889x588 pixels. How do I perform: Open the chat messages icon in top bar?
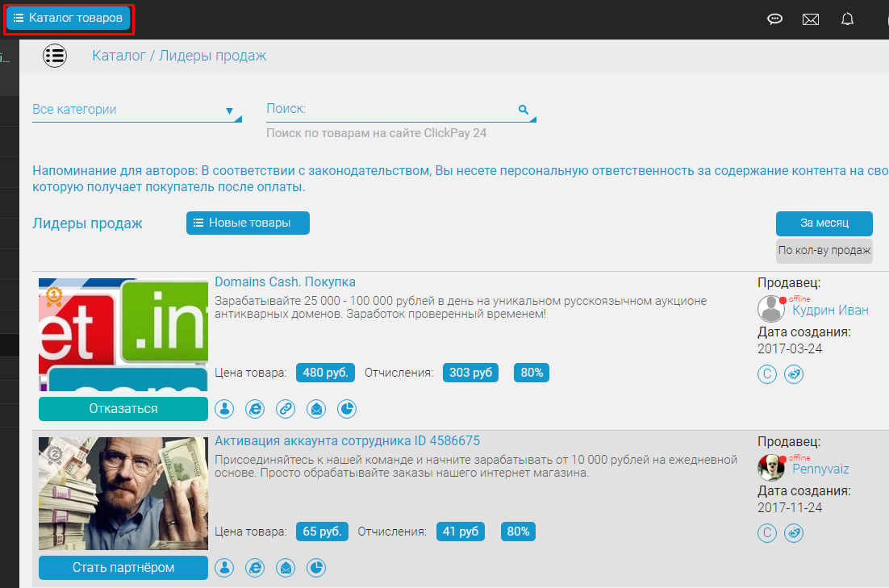click(x=774, y=19)
